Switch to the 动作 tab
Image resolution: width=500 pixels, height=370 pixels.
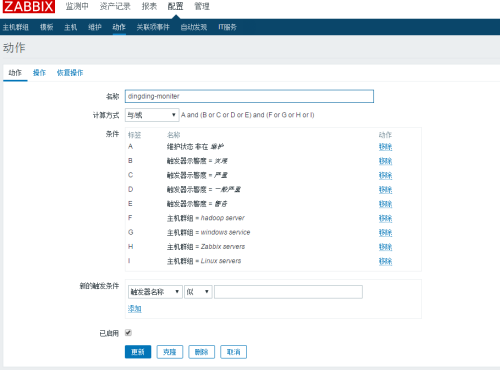[15, 73]
